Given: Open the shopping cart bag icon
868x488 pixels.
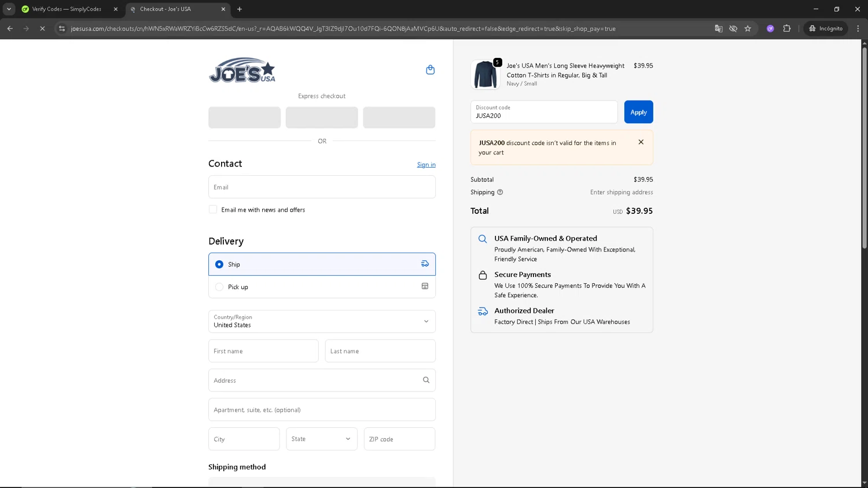Looking at the screenshot, I should coord(430,70).
